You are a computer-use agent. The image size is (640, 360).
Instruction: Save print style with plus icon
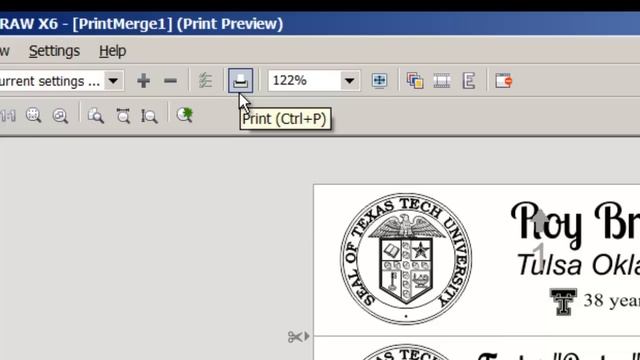[x=143, y=81]
